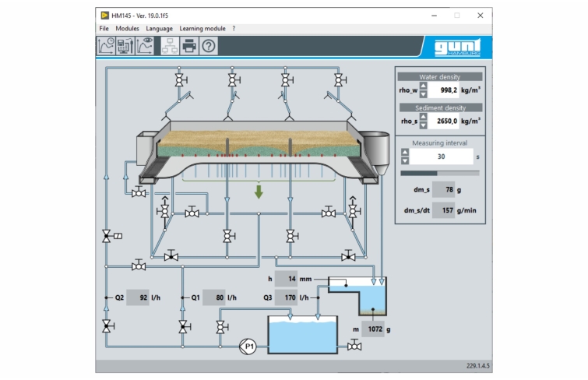Decrease rho_s sediment density value
Viewport: 588px width, 380px height.
[x=423, y=125]
